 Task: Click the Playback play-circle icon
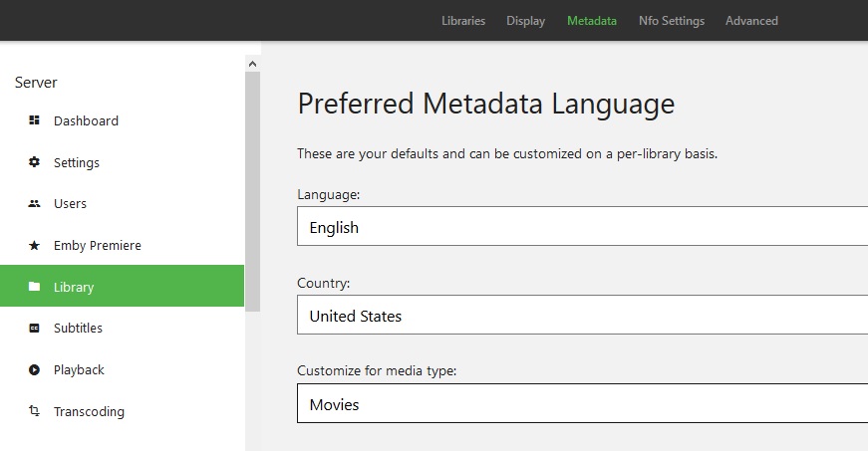pos(34,369)
